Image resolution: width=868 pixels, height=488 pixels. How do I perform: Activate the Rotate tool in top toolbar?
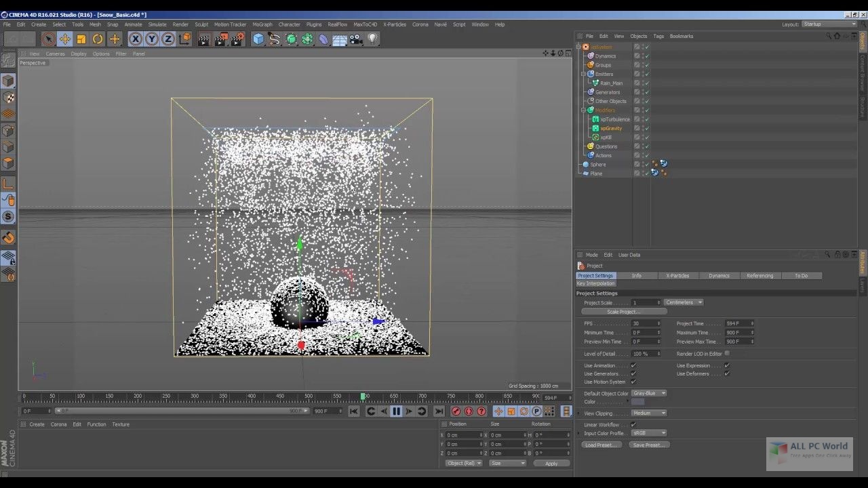98,39
